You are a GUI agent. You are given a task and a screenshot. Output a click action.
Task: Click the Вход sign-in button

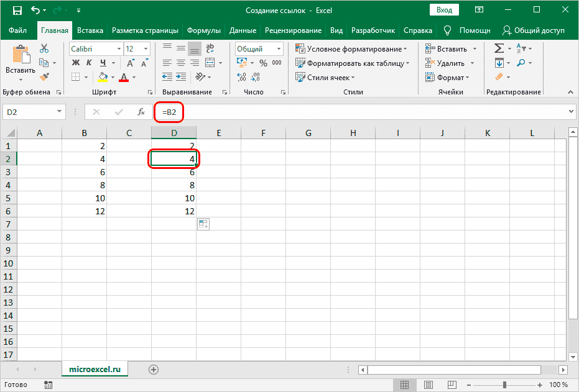click(444, 11)
